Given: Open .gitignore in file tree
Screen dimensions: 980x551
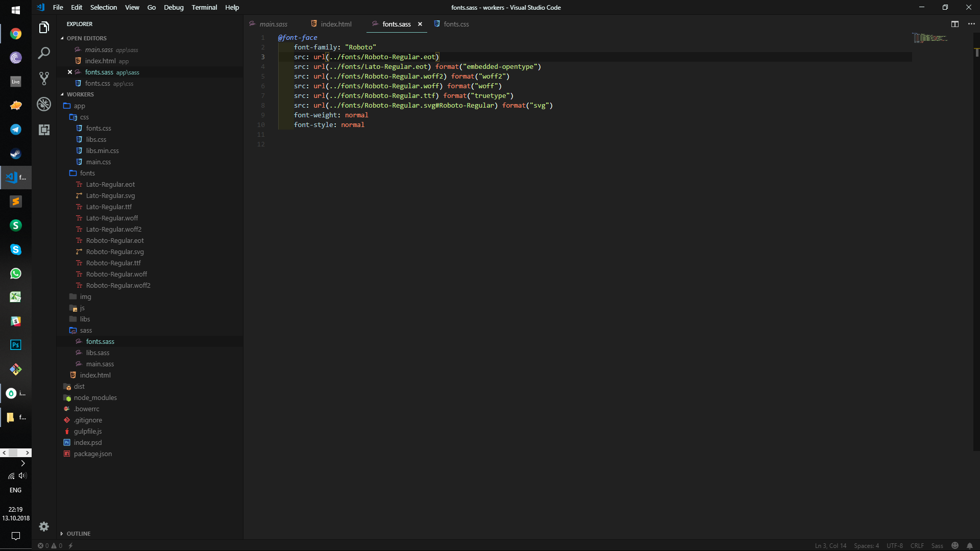Looking at the screenshot, I should coord(88,420).
